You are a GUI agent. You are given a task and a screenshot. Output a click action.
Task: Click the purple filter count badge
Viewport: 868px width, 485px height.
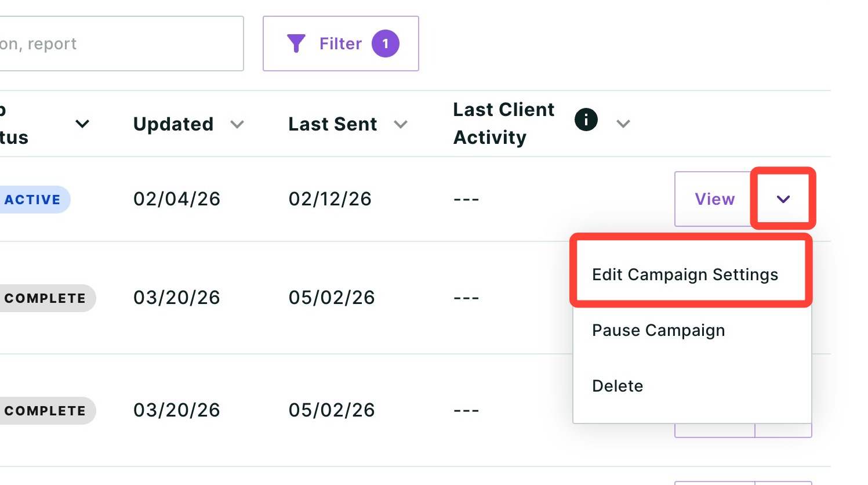(386, 44)
